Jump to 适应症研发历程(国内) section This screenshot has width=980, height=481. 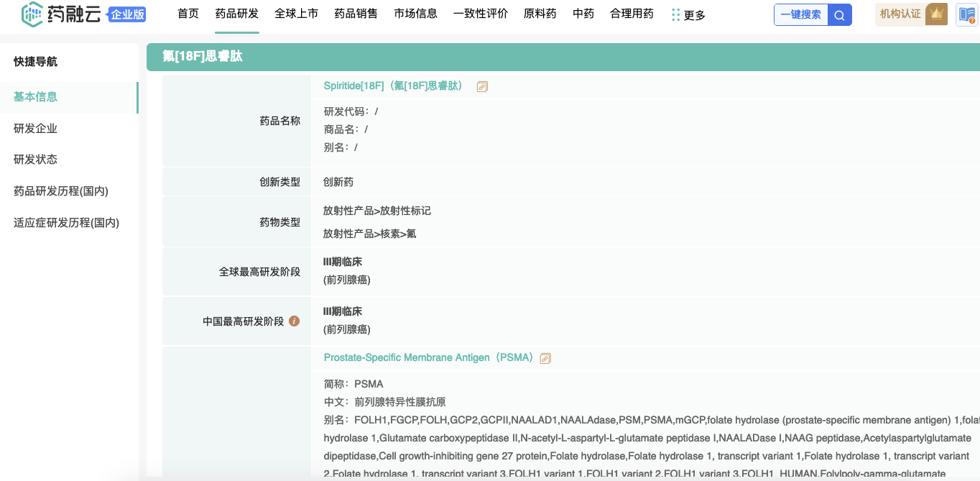[67, 223]
